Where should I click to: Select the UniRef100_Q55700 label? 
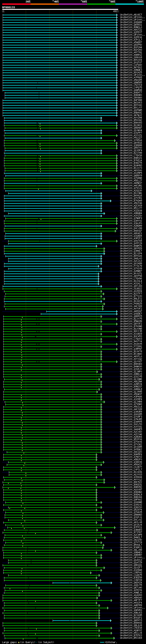pyautogui.click(x=131, y=148)
